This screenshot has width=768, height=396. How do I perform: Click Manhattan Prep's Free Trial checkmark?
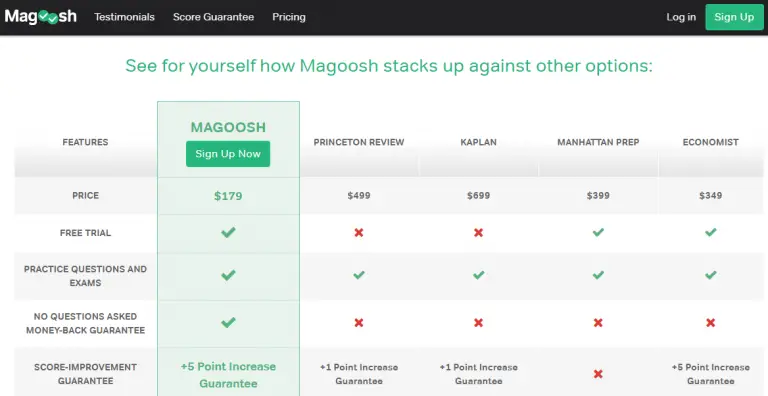coord(598,232)
